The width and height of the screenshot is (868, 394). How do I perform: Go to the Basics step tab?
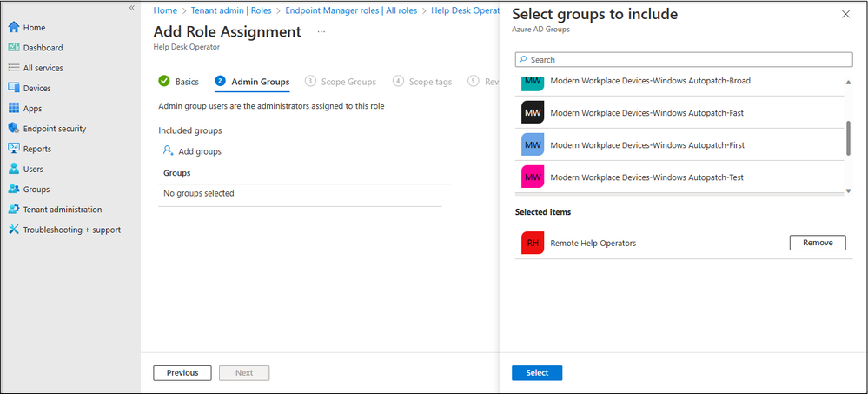(x=178, y=82)
